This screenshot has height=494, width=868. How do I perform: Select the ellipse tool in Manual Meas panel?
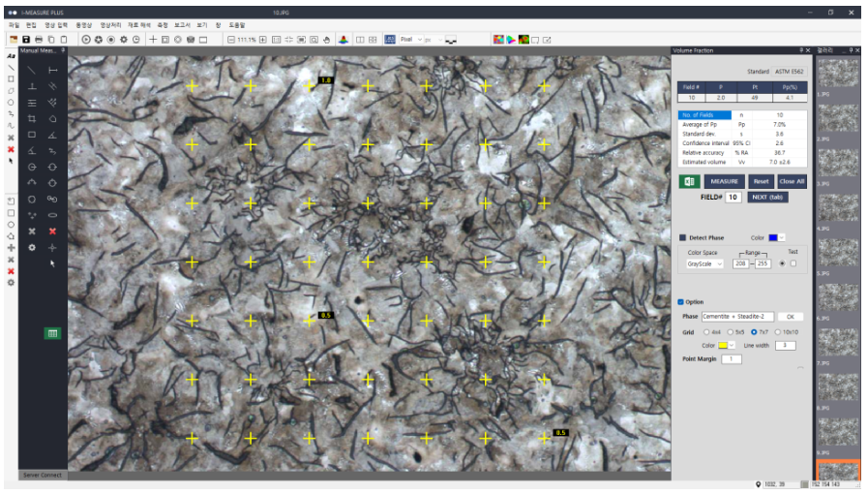pos(52,215)
